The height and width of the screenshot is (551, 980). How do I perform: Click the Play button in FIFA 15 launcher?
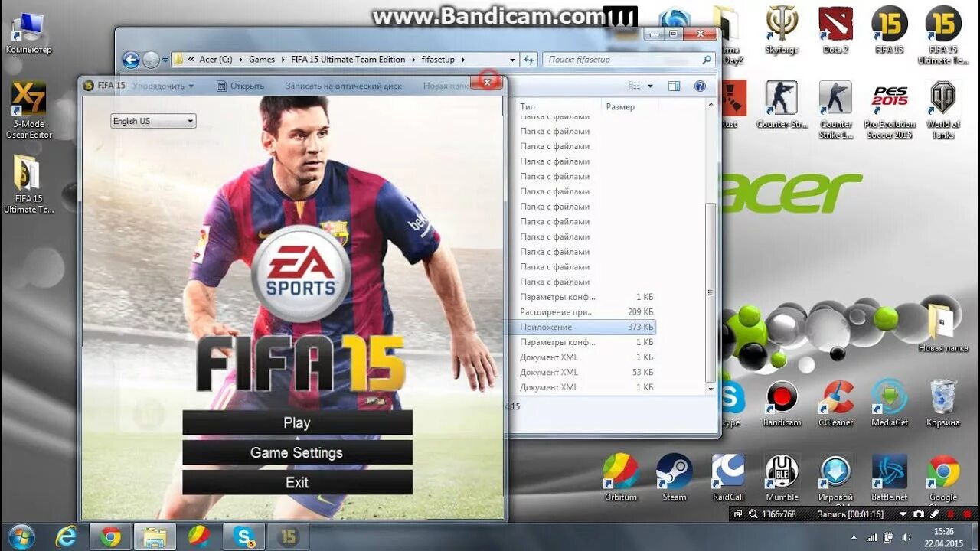[x=297, y=422]
